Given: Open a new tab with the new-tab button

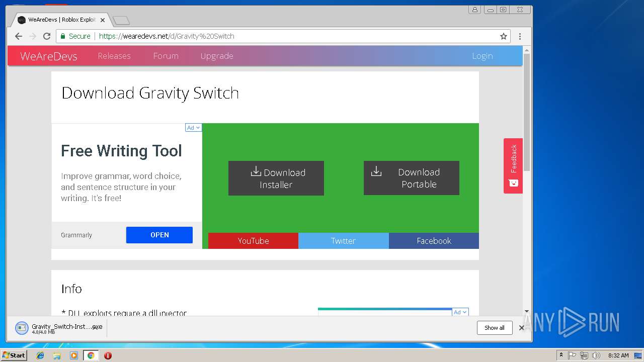Looking at the screenshot, I should click(x=121, y=20).
